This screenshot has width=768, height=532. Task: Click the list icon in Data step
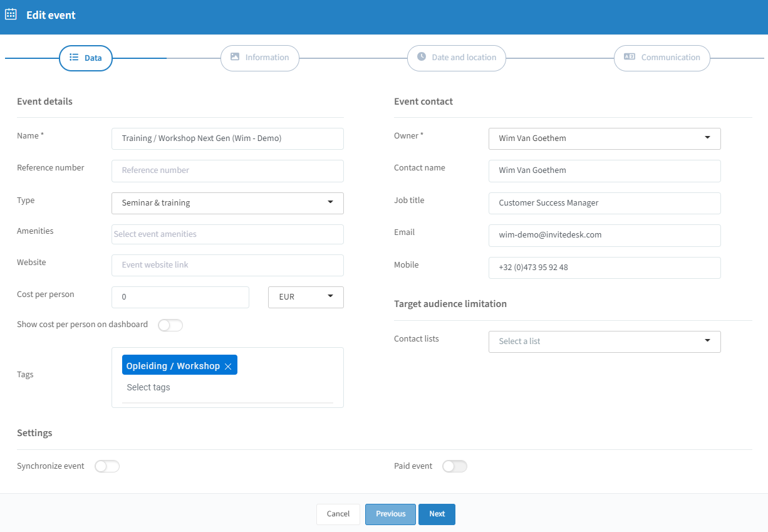pyautogui.click(x=73, y=58)
